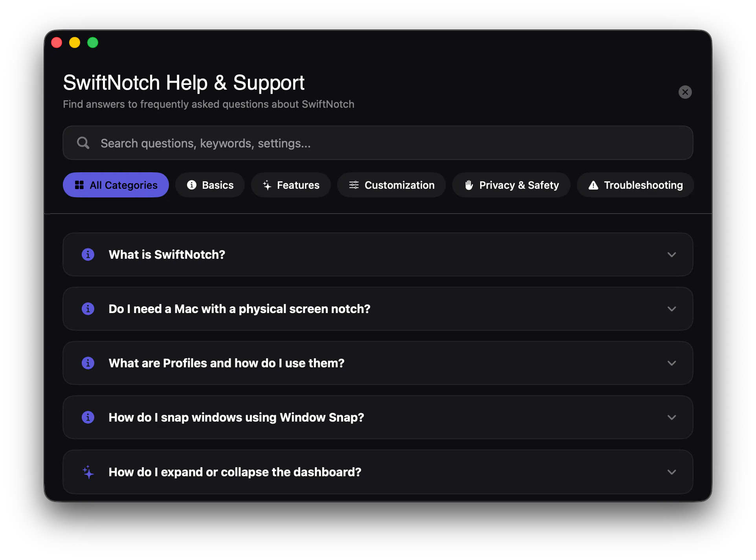Viewport: 756px width, 560px height.
Task: Open 'How do I expand or collapse the dashboard?'
Action: click(378, 472)
